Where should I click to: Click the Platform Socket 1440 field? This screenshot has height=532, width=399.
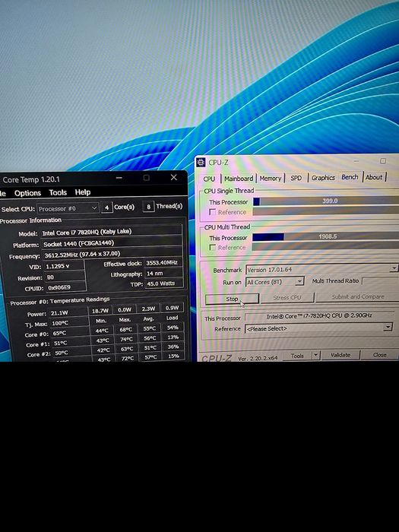[112, 244]
